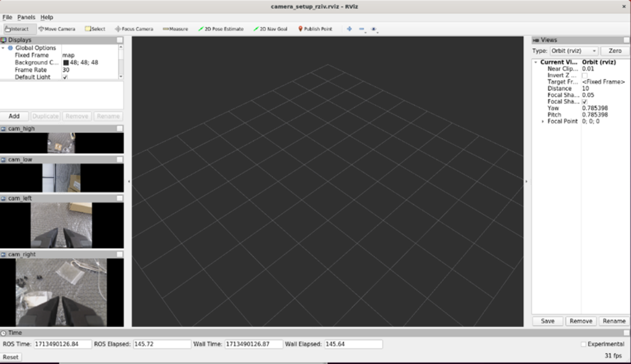Viewport: 631px width, 364px height.
Task: Expand the Focal Point property
Action: pos(543,121)
